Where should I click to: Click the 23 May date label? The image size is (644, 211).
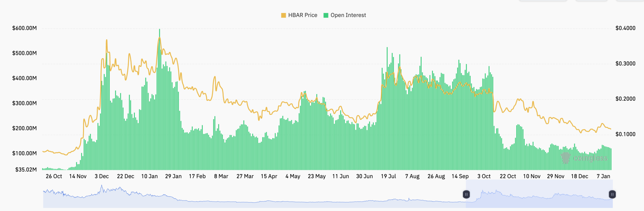(x=317, y=176)
